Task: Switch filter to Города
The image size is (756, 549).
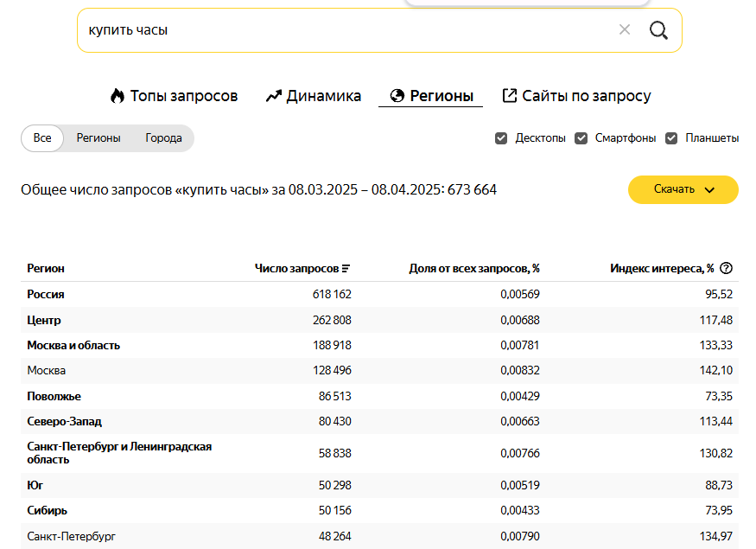Action: 163,138
